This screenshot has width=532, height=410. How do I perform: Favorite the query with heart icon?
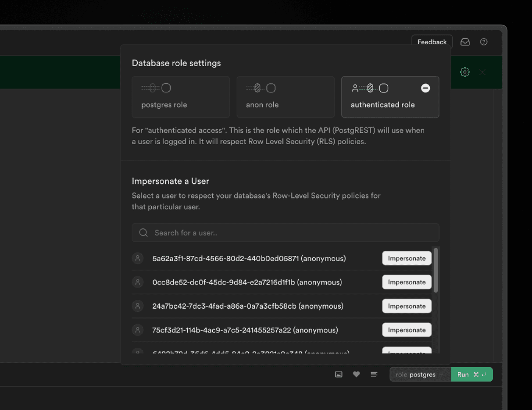tap(356, 374)
